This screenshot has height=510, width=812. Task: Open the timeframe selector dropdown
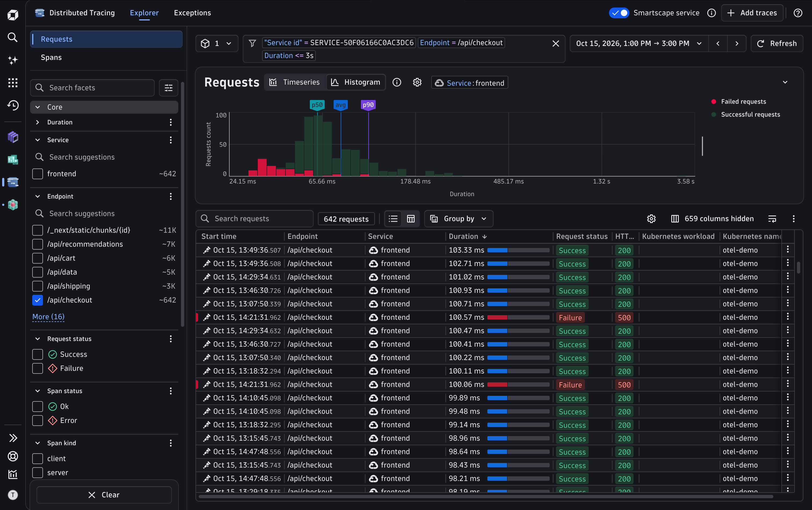[x=639, y=44]
